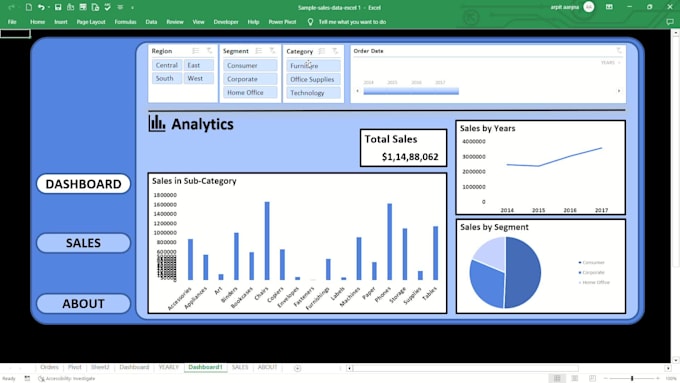Viewport: 680px width, 383px height.
Task: Expand the Undo history dropdown arrow
Action: point(49,7)
